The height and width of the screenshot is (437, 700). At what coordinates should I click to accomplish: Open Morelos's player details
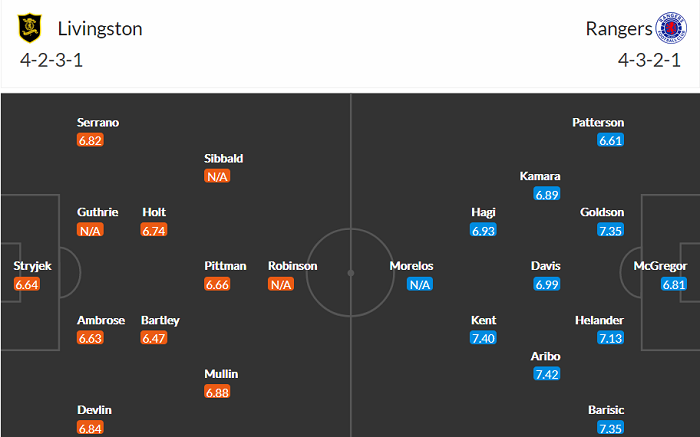(414, 266)
